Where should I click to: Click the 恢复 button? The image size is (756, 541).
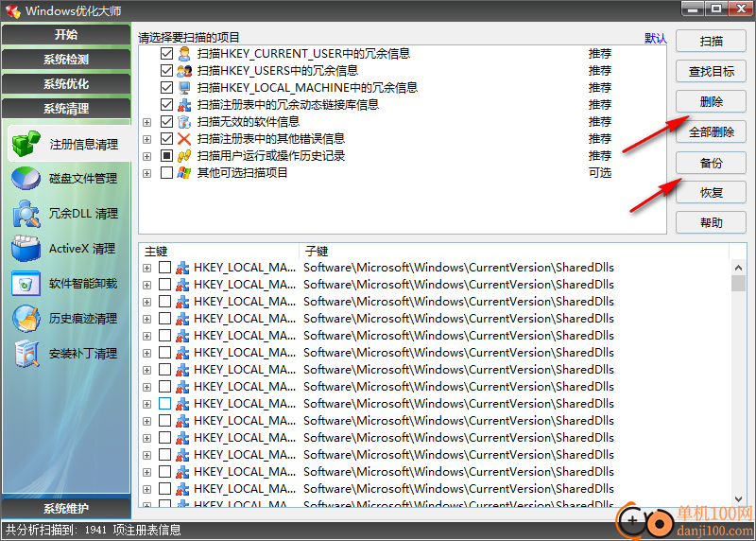pos(711,193)
